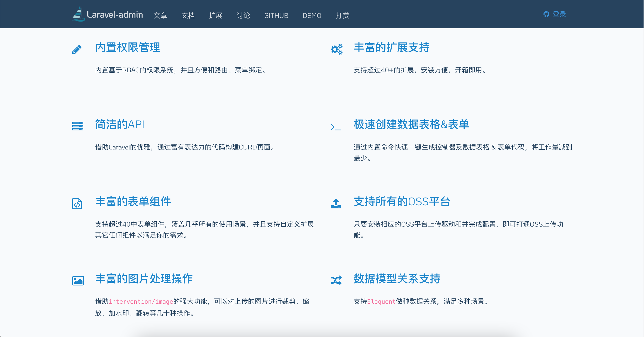Click the GitHub octocat icon next to 登录
The image size is (644, 337).
(546, 14)
